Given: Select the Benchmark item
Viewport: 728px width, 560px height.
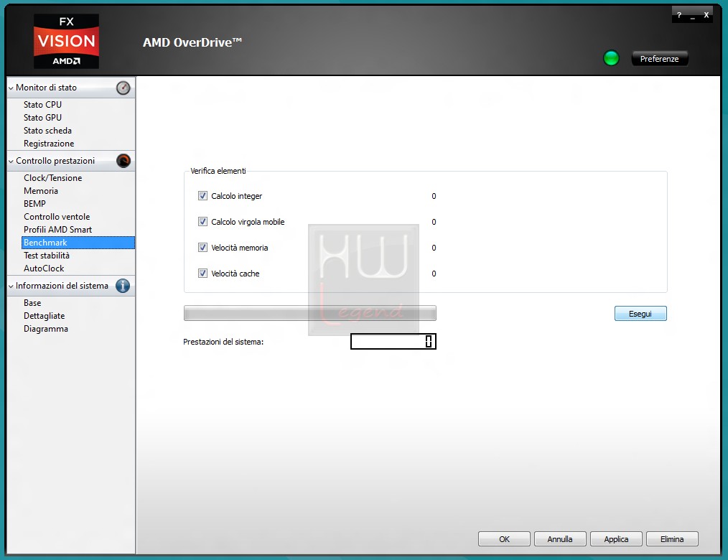Looking at the screenshot, I should (78, 243).
